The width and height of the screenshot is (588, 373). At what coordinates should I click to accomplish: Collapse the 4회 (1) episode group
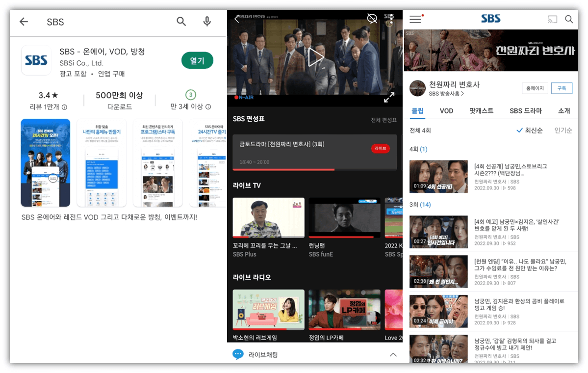[418, 149]
